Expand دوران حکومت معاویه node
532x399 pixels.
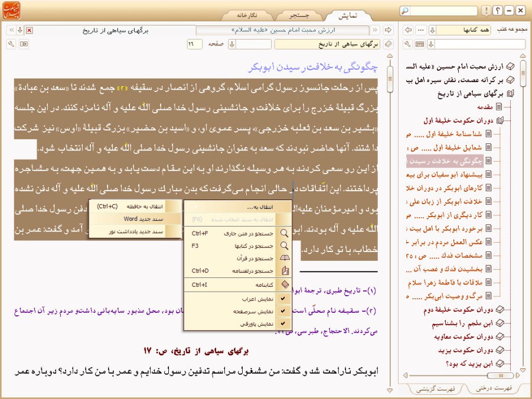500,336
